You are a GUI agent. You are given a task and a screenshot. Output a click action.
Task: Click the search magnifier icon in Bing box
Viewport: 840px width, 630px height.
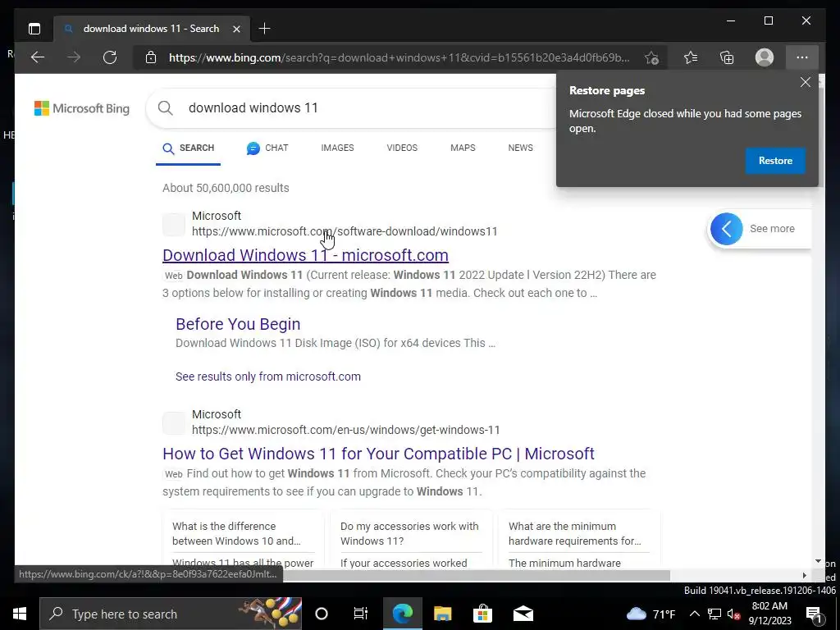(x=166, y=108)
